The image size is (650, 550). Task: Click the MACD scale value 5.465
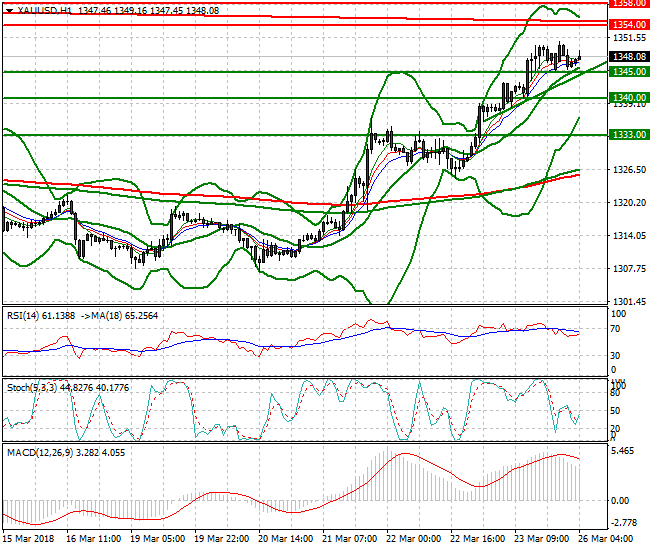click(x=623, y=451)
